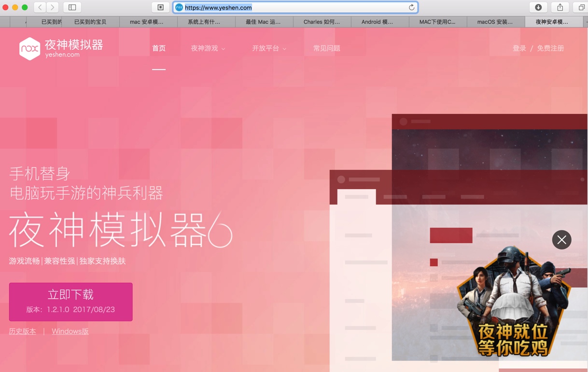Screen dimensions: 588x372
Task: Open the Share button in the toolbar
Action: 560,7
